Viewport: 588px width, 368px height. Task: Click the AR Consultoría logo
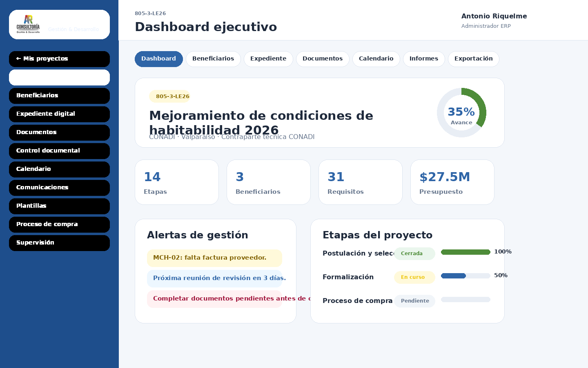click(28, 24)
